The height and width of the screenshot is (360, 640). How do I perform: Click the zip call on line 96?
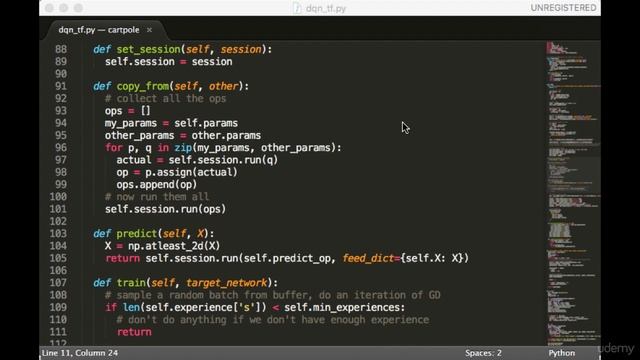point(183,147)
